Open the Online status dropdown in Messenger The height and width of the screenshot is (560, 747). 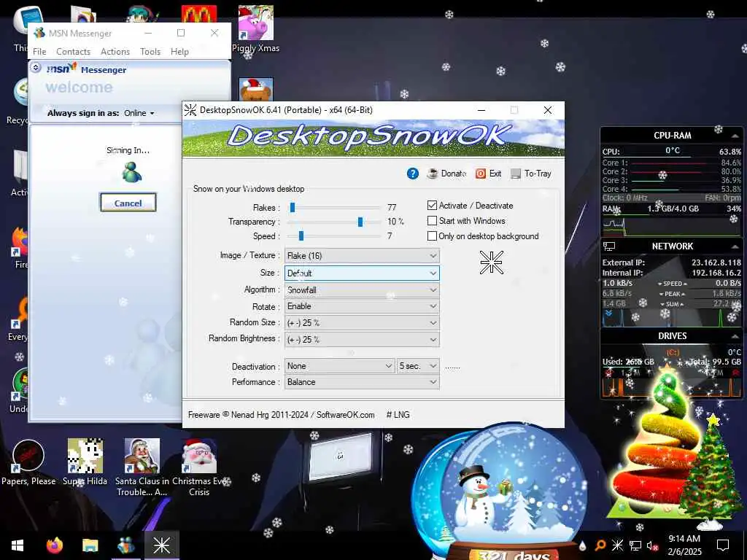139,113
